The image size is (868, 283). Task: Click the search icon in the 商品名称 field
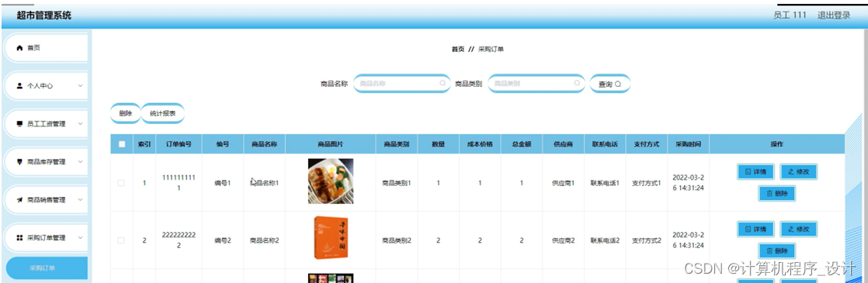[443, 84]
